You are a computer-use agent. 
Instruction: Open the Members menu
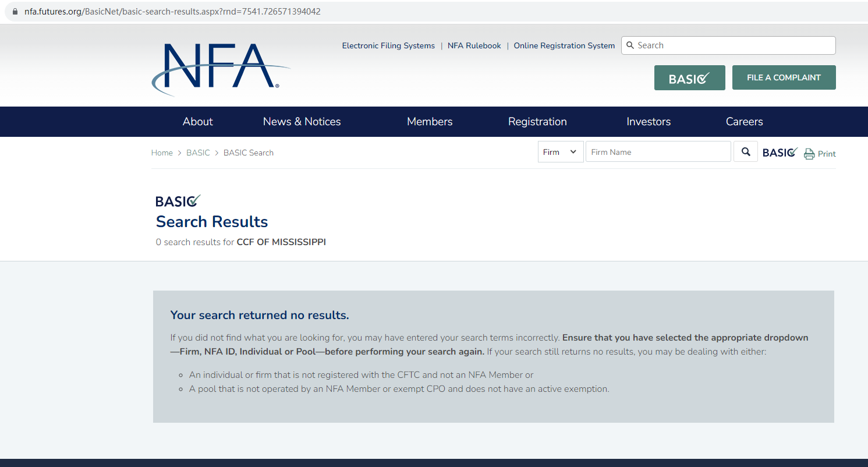430,122
